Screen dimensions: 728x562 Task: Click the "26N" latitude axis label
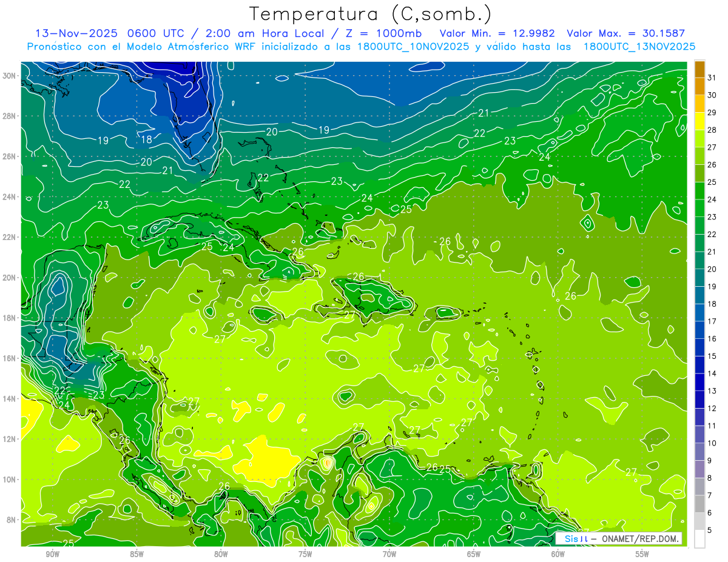coord(10,156)
